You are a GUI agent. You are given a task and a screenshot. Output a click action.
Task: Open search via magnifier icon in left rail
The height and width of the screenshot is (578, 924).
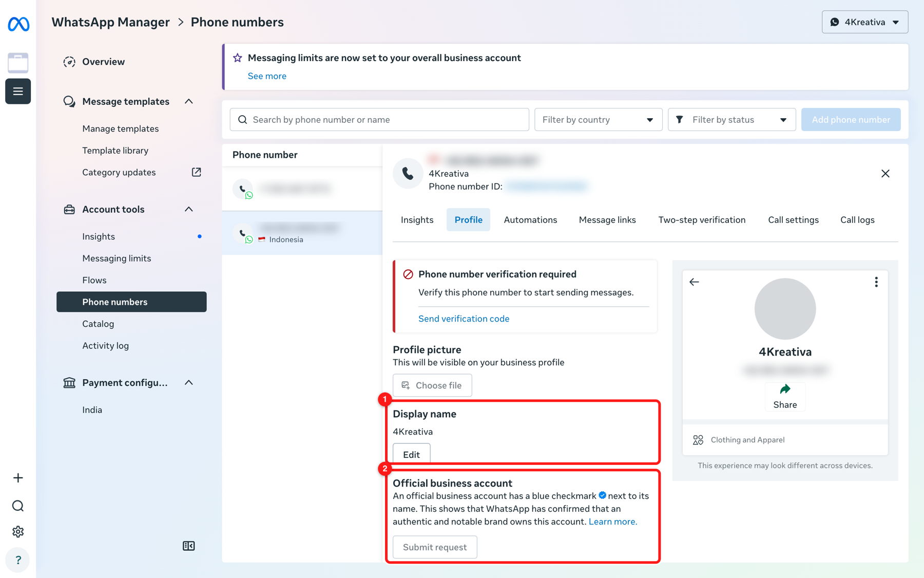tap(18, 506)
